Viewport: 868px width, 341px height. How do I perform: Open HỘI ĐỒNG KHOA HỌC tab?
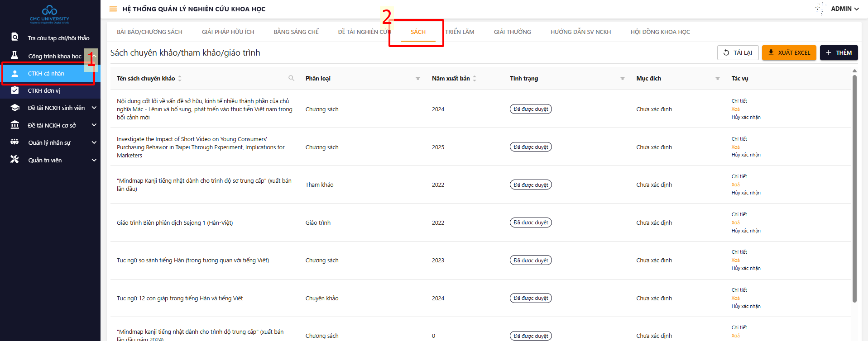pos(660,32)
